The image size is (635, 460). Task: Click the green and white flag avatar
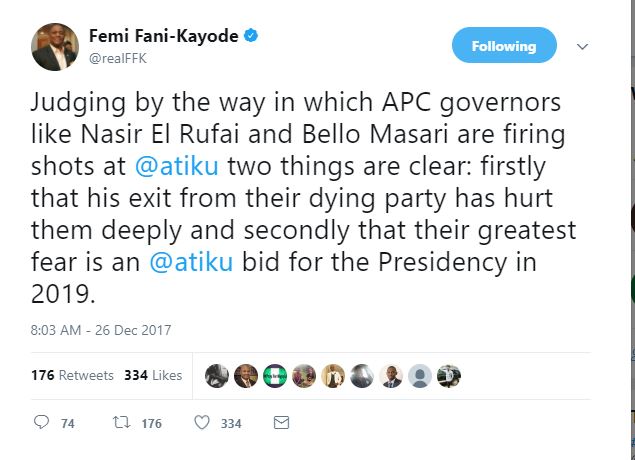pos(275,376)
